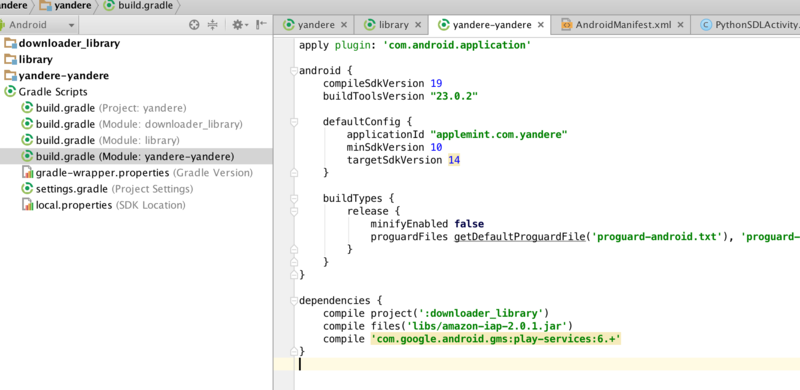Screen dimensions: 800x390
Task: Open gradle-wrapper.properties file
Action: 137,173
